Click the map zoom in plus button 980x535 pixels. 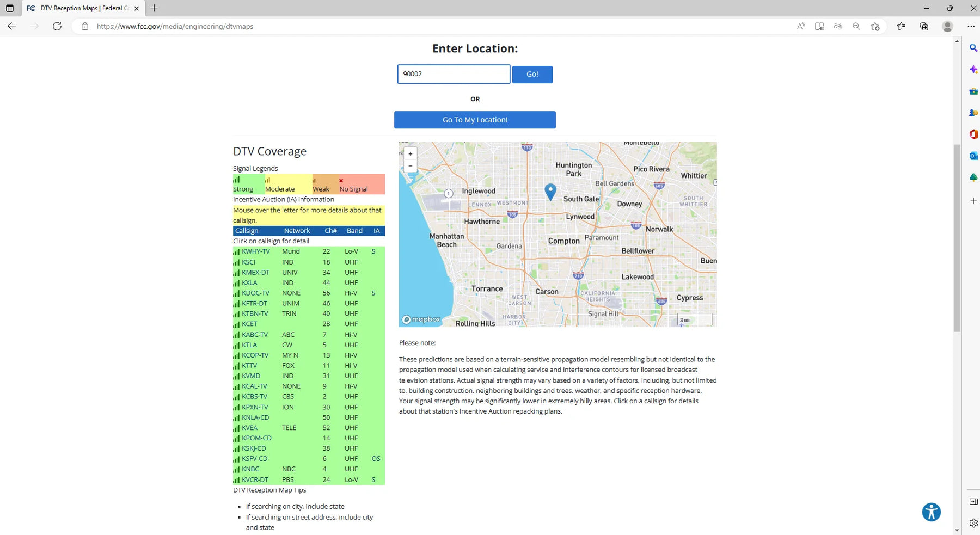click(411, 154)
